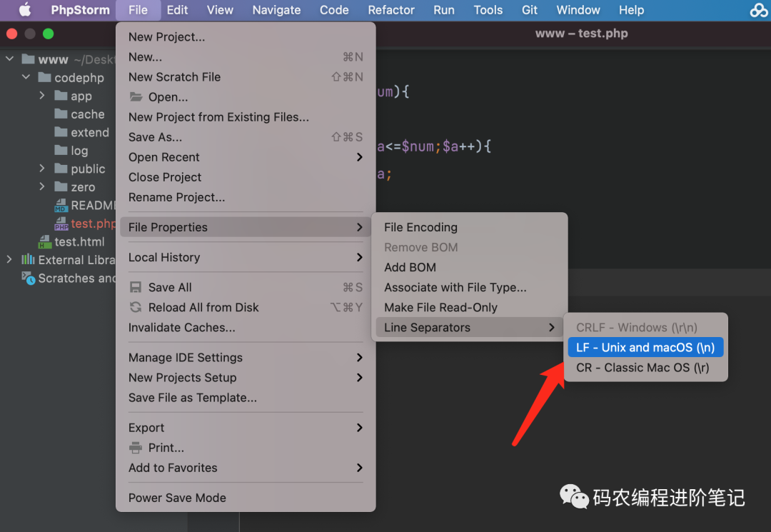The width and height of the screenshot is (771, 532).
Task: Click the app folder icon
Action: tap(61, 96)
